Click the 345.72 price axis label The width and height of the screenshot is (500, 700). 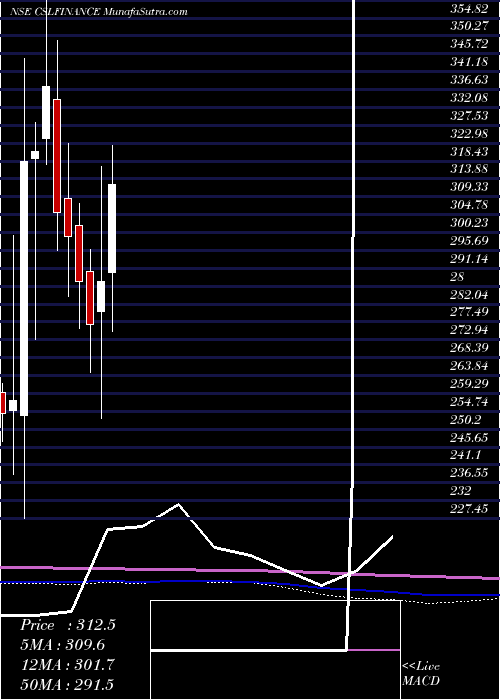[x=469, y=44]
